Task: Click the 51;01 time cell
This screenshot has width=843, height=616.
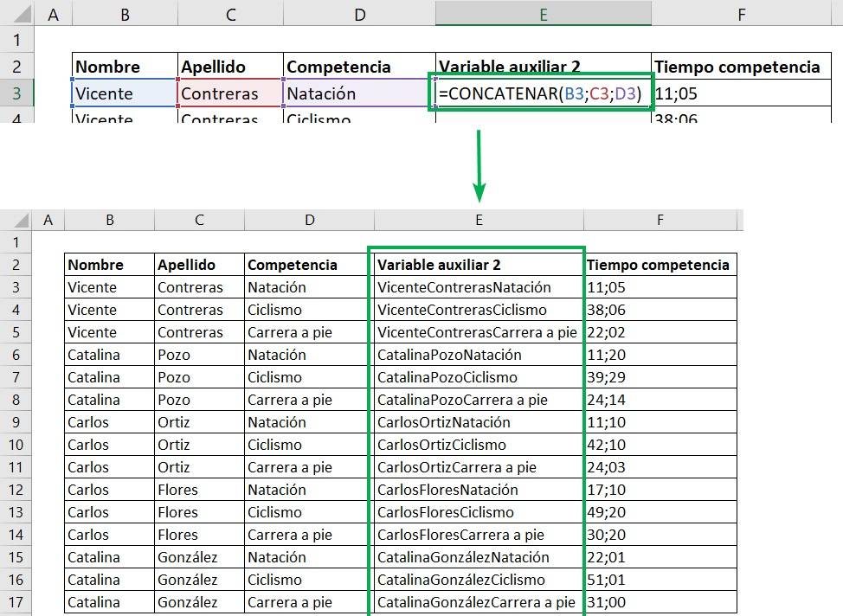Action: point(660,580)
